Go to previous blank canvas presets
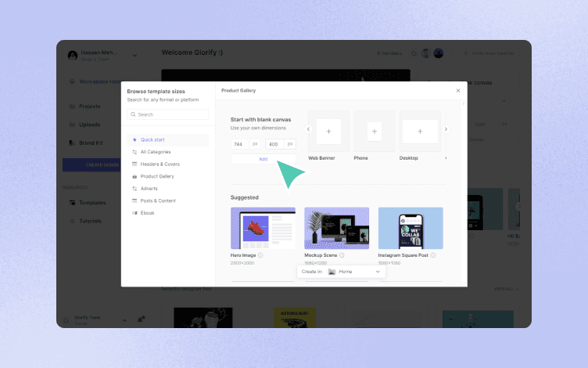588x368 pixels. (308, 129)
